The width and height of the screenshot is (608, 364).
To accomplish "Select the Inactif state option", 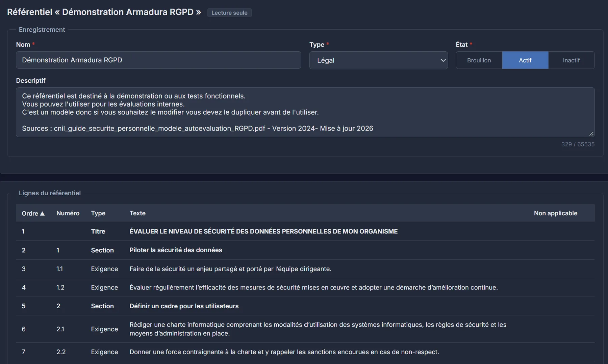I will (x=571, y=60).
